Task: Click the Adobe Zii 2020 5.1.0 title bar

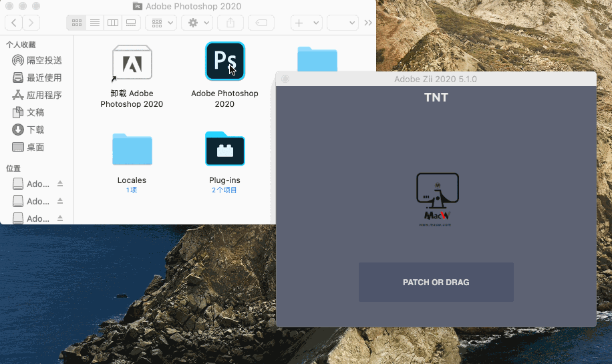Action: pyautogui.click(x=436, y=79)
